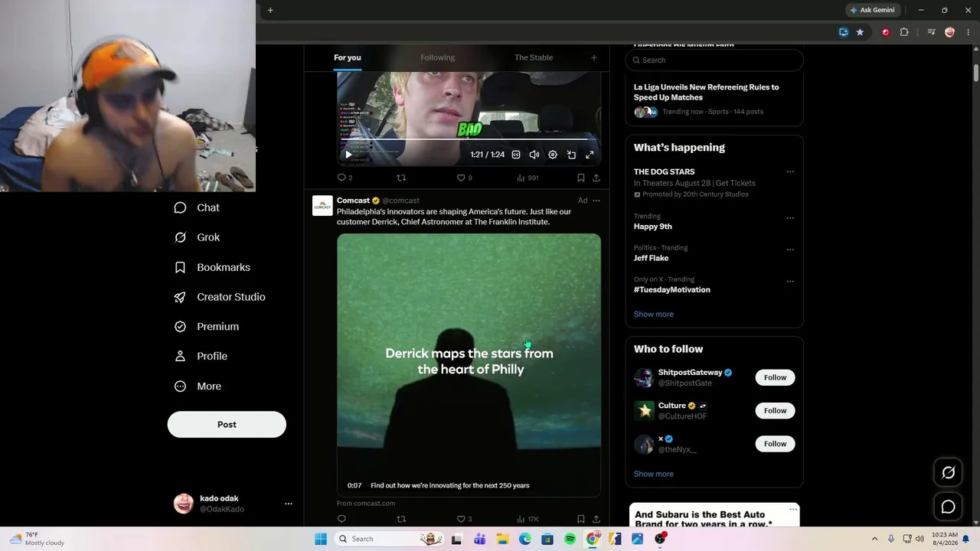Enter fullscreen on the top video
The image size is (980, 551).
click(x=590, y=155)
